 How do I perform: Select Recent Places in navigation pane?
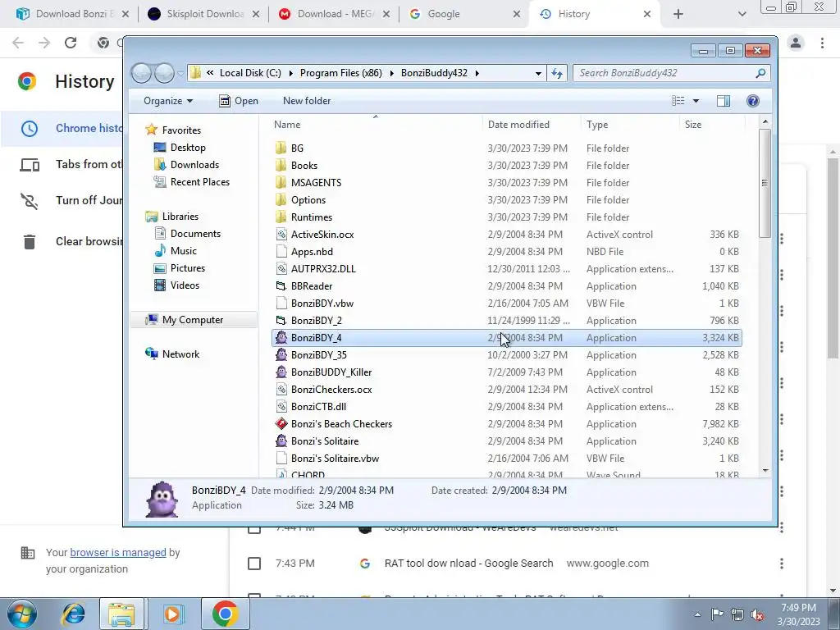199,182
